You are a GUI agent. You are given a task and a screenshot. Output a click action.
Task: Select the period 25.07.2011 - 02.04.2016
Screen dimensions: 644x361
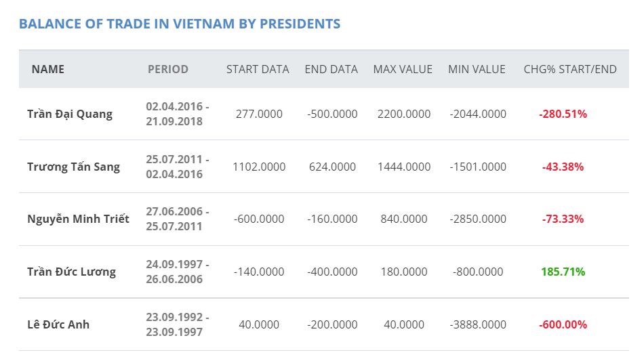point(178,167)
